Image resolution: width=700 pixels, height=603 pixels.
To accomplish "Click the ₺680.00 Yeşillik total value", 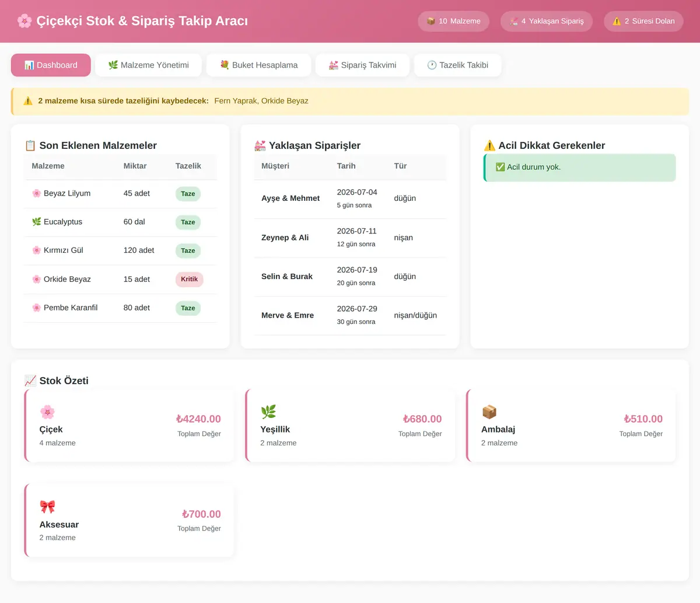I will [x=422, y=419].
